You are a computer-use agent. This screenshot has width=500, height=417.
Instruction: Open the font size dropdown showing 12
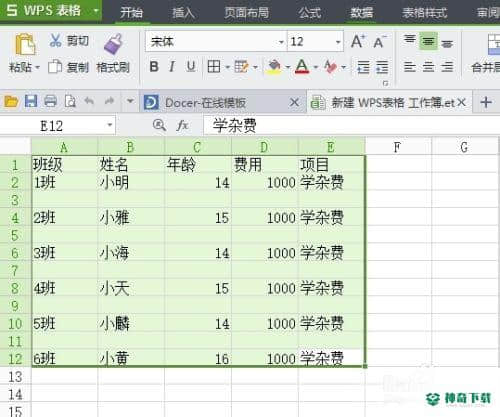[338, 42]
